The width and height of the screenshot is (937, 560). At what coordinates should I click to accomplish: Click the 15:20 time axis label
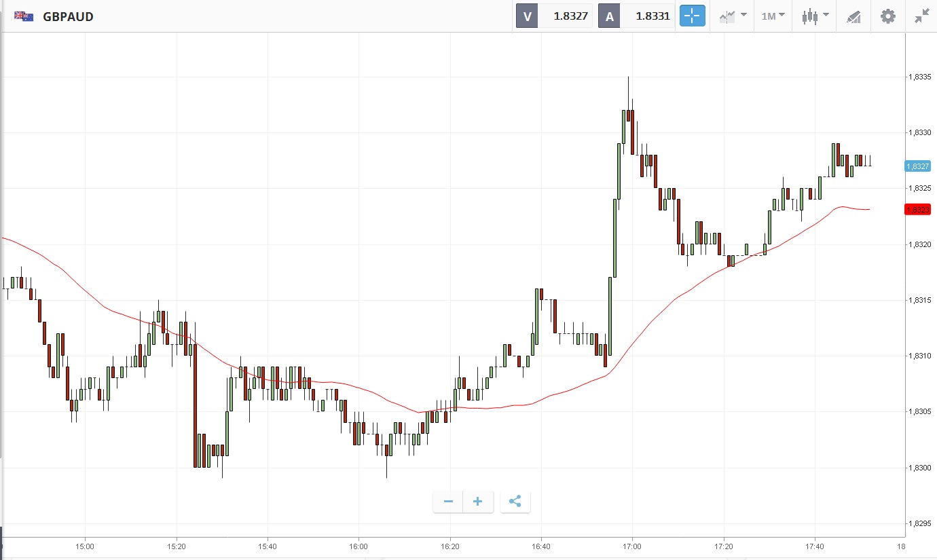176,546
